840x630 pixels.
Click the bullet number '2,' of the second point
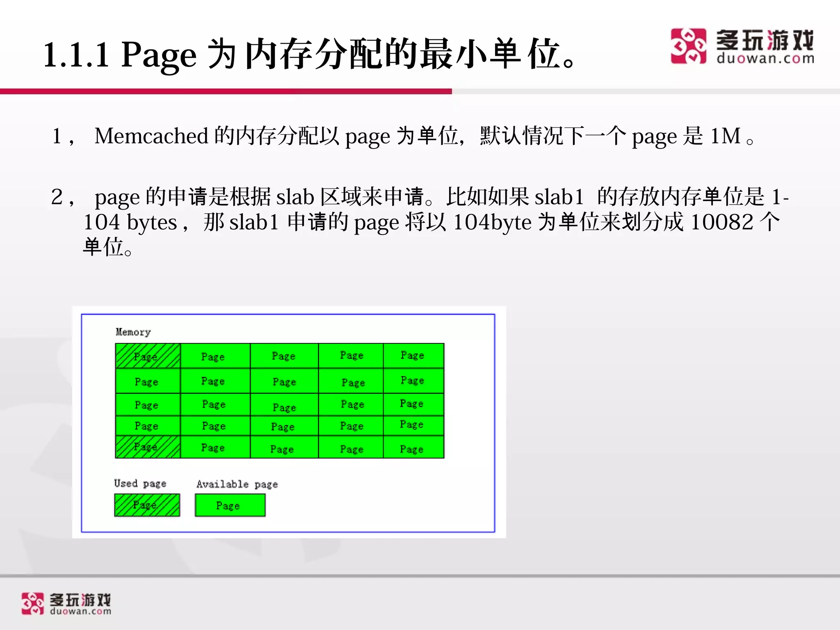(x=62, y=197)
